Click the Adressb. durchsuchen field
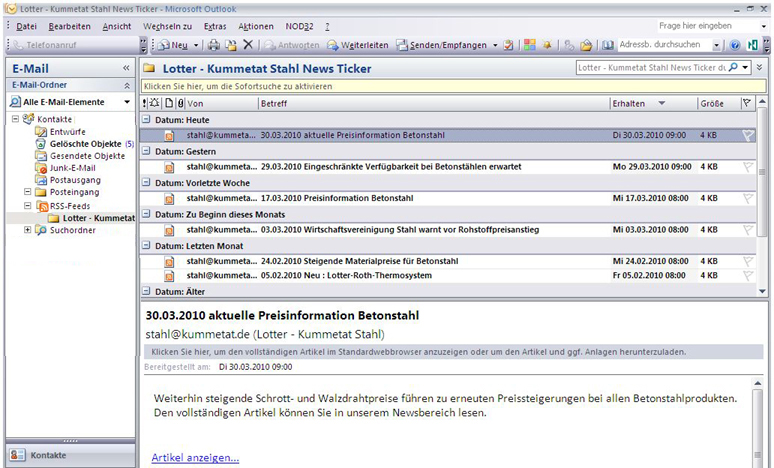This screenshot has width=774, height=468. coord(664,44)
